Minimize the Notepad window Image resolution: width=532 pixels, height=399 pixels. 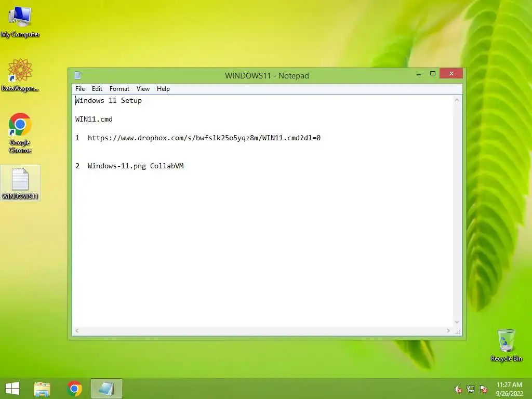pos(419,74)
